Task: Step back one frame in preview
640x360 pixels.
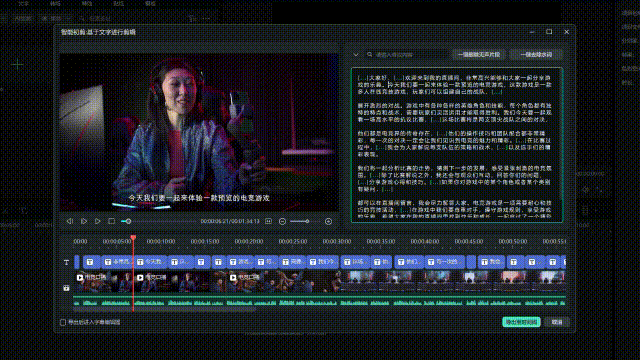Action: pyautogui.click(x=70, y=221)
